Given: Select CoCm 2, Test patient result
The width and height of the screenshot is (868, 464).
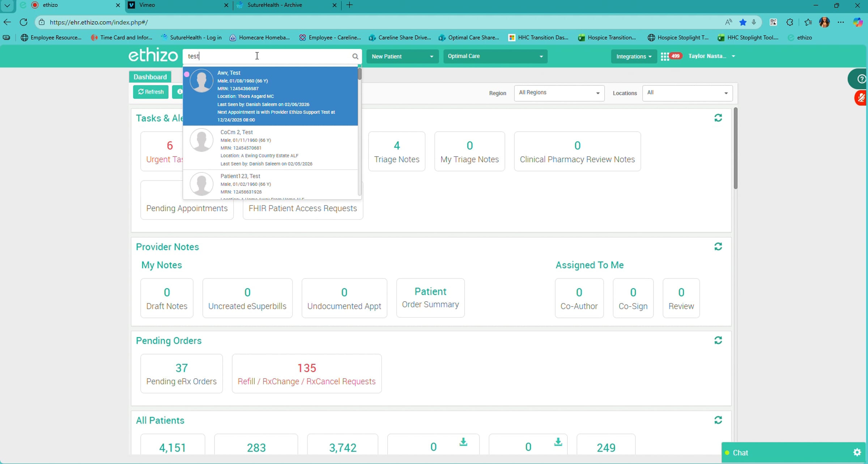Looking at the screenshot, I should [x=271, y=148].
